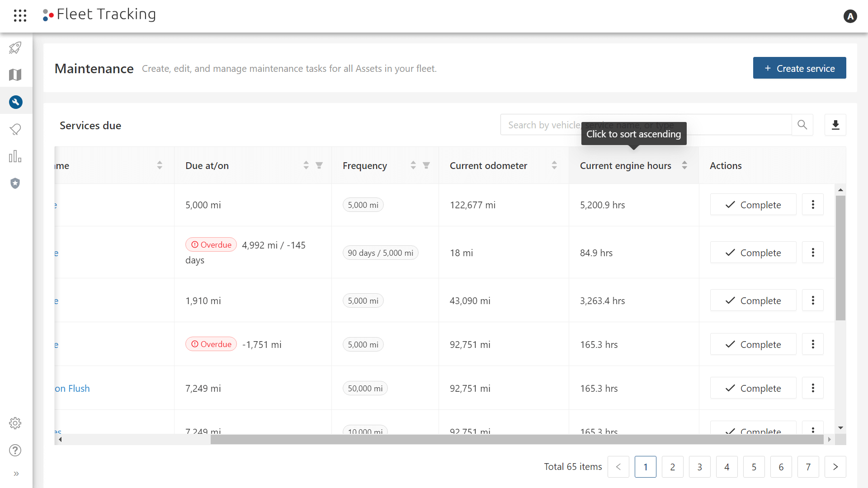Toggle sorting on the Frequency column
Image resolution: width=868 pixels, height=488 pixels.
[x=413, y=165]
